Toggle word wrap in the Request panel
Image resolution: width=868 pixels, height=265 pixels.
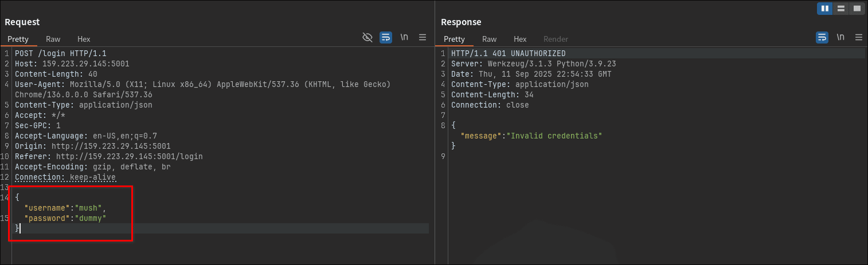pos(386,38)
